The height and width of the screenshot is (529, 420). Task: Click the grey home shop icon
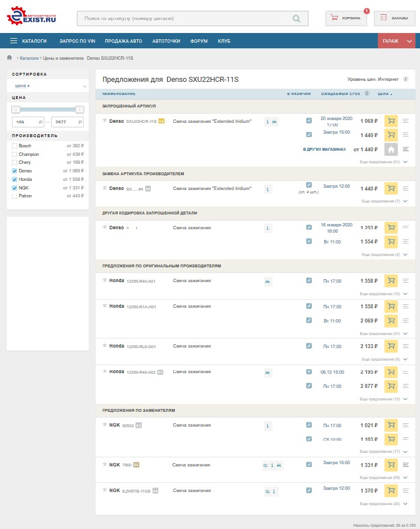(391, 150)
